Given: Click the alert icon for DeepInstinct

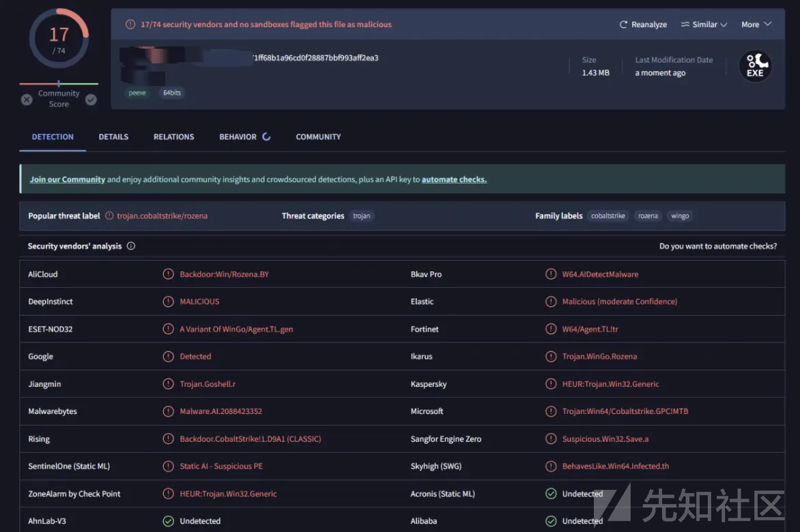Looking at the screenshot, I should click(169, 301).
